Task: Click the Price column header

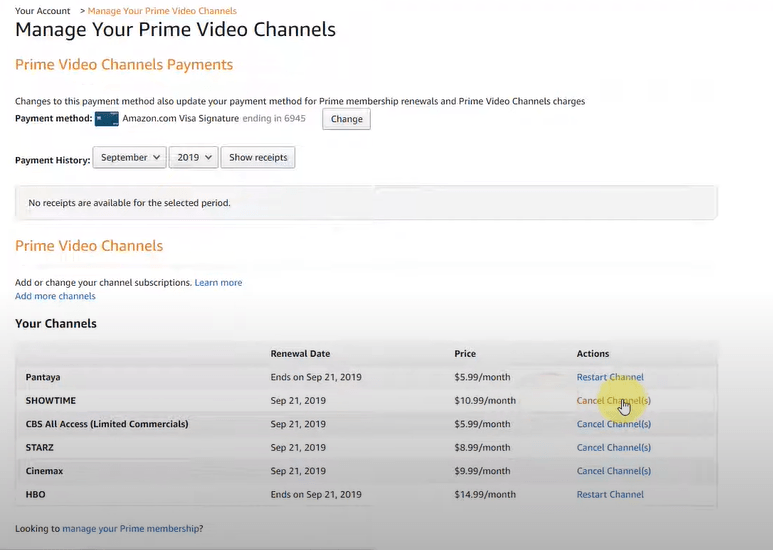Action: tap(465, 353)
